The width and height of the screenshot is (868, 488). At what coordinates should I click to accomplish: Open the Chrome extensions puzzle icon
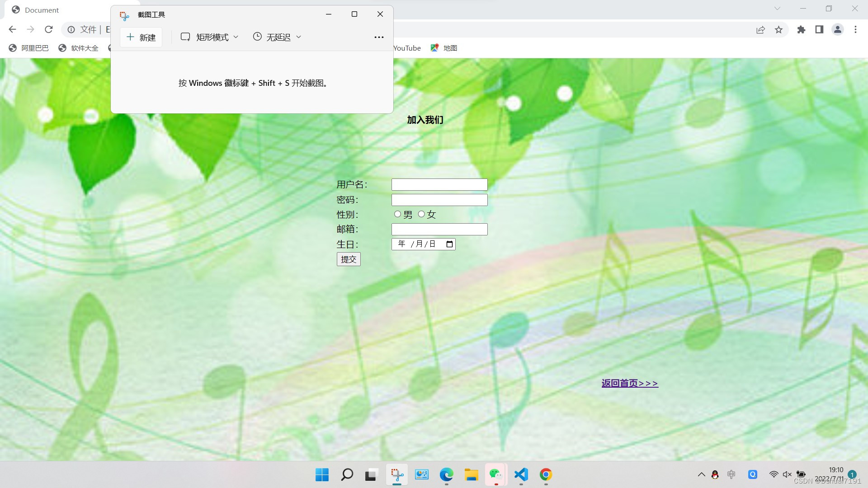coord(801,30)
